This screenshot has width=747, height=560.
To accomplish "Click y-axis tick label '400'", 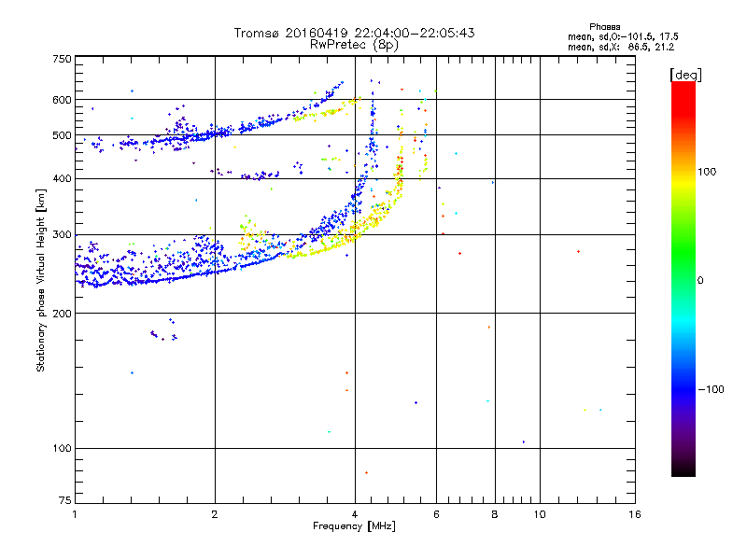I will [x=62, y=179].
